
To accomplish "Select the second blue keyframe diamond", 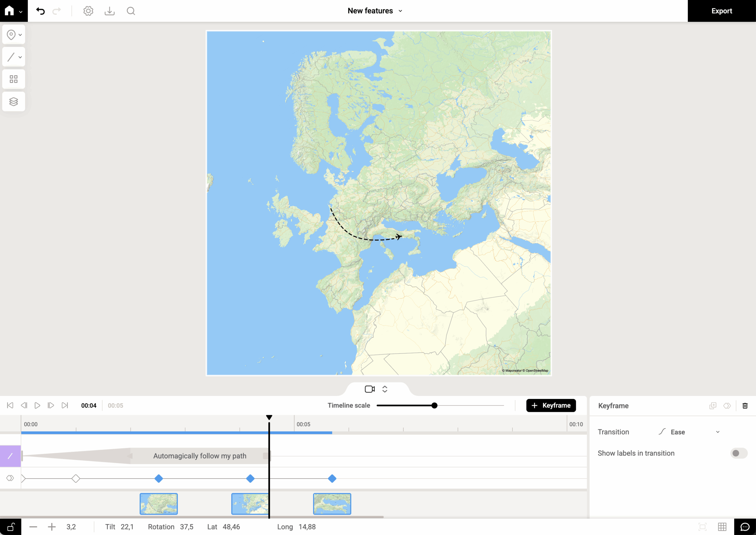I will (250, 478).
